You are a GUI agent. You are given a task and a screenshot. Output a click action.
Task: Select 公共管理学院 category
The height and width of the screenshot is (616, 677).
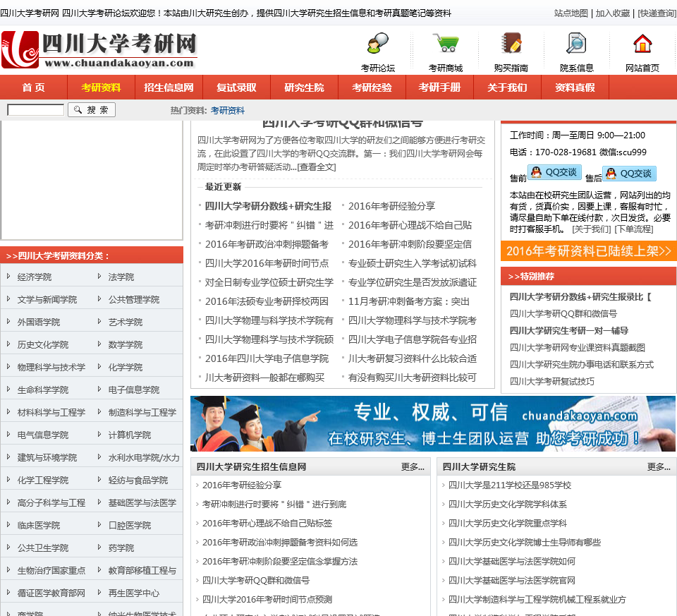pyautogui.click(x=134, y=299)
